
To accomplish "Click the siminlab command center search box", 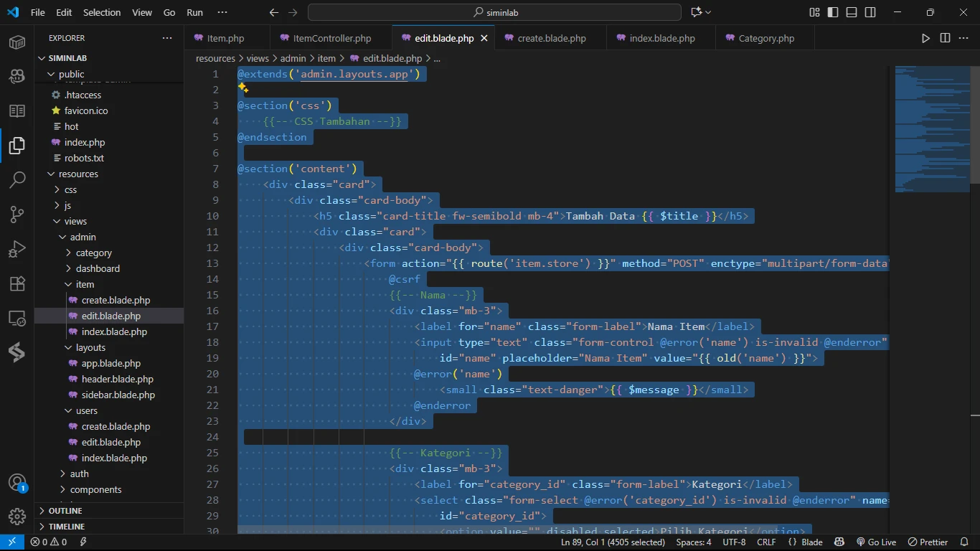I will coord(494,12).
